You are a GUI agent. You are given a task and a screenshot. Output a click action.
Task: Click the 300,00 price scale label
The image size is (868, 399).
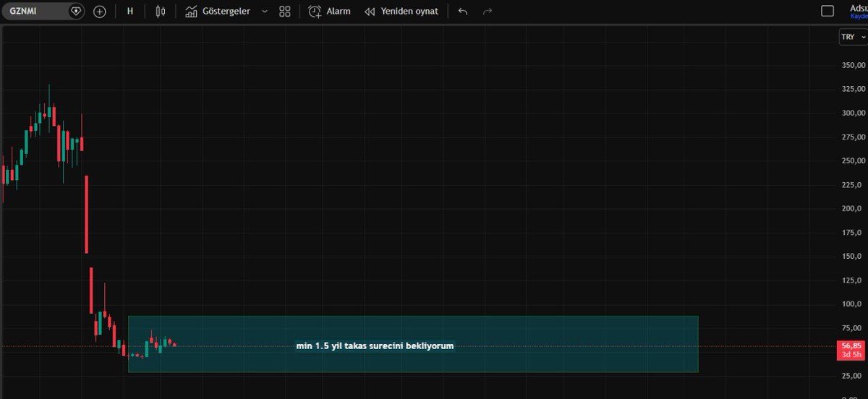point(854,113)
